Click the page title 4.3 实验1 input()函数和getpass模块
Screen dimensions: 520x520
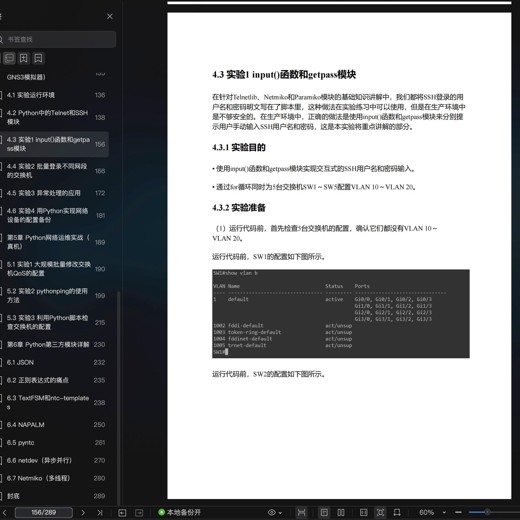coord(284,74)
